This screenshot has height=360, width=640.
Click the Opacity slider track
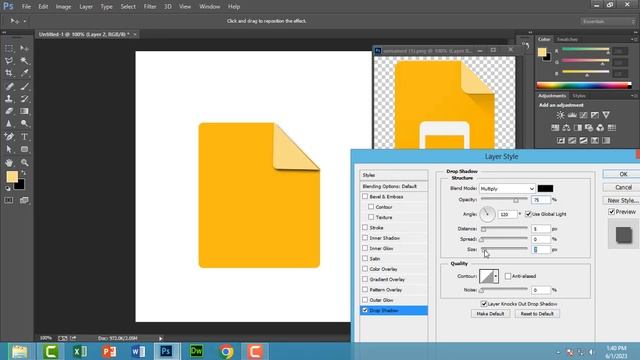(504, 199)
